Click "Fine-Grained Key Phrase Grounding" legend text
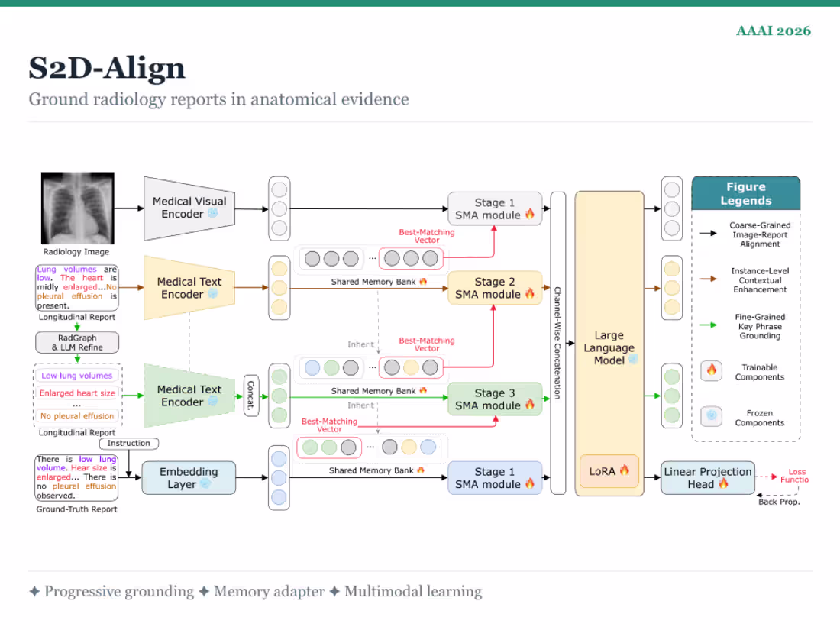The width and height of the screenshot is (840, 630). click(x=760, y=326)
